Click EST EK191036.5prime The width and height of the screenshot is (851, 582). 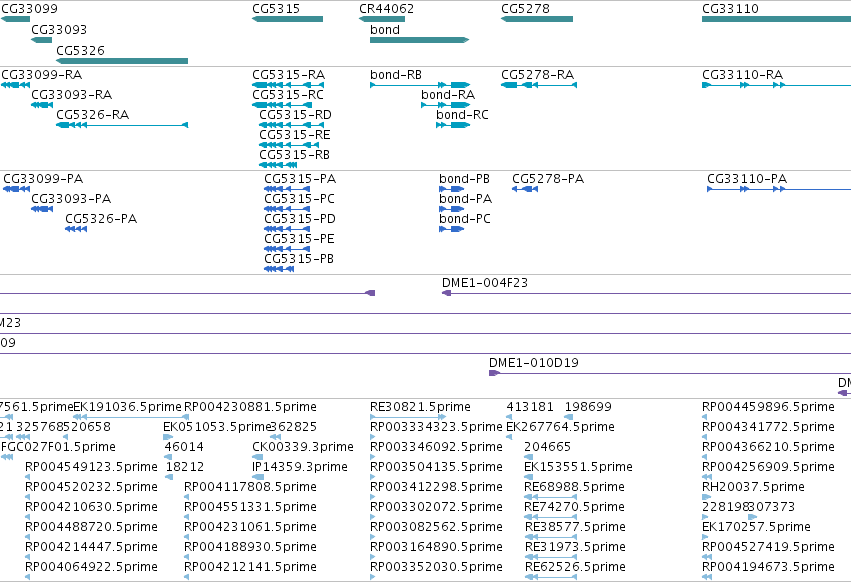(127, 407)
